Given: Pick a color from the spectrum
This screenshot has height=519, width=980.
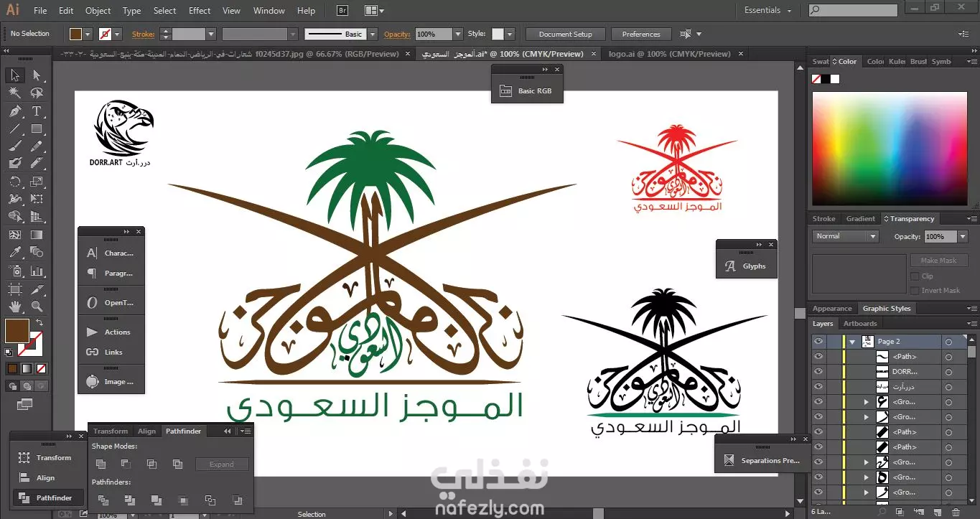Looking at the screenshot, I should (x=889, y=149).
